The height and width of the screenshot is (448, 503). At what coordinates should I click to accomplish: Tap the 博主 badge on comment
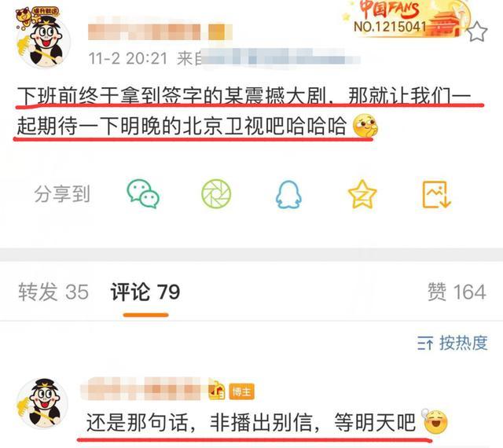pos(241,391)
